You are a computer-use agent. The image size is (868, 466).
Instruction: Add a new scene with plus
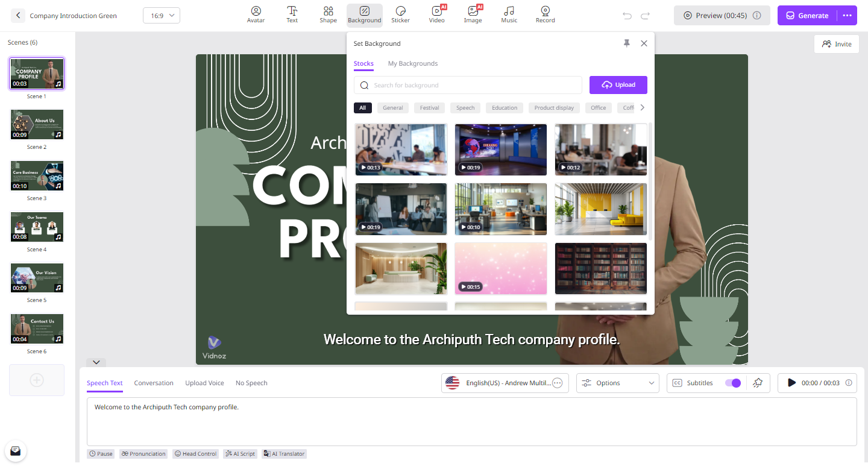tap(37, 380)
